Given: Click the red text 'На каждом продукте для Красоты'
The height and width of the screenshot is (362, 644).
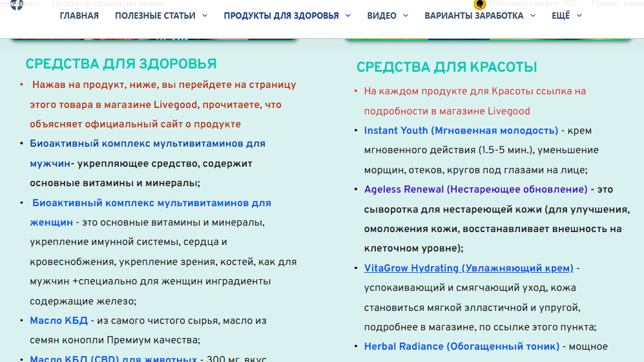Looking at the screenshot, I should coord(447,91).
